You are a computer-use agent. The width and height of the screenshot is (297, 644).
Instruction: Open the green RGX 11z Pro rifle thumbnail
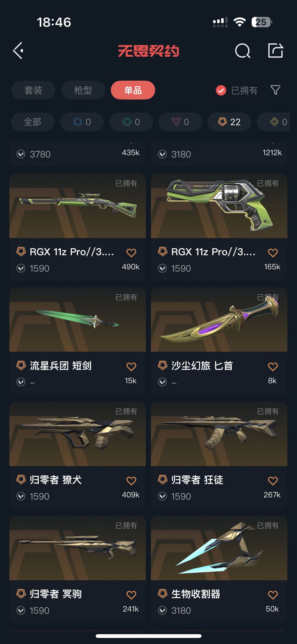coord(78,205)
